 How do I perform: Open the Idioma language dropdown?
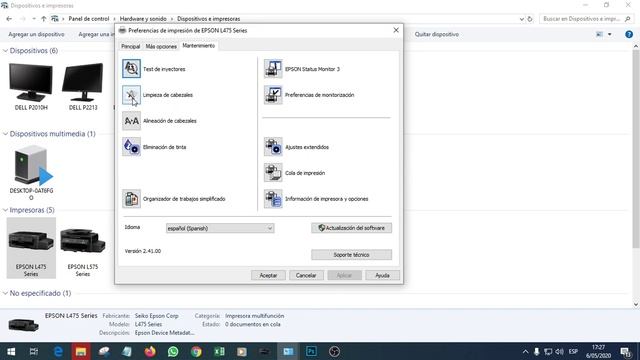coord(220,228)
